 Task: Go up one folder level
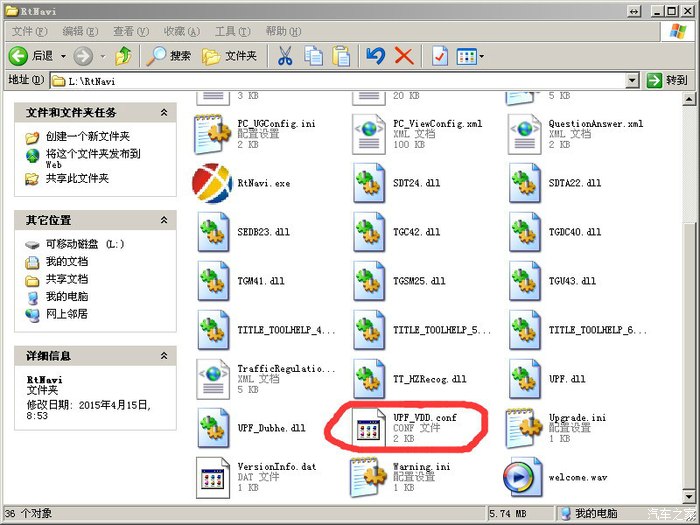[122, 56]
